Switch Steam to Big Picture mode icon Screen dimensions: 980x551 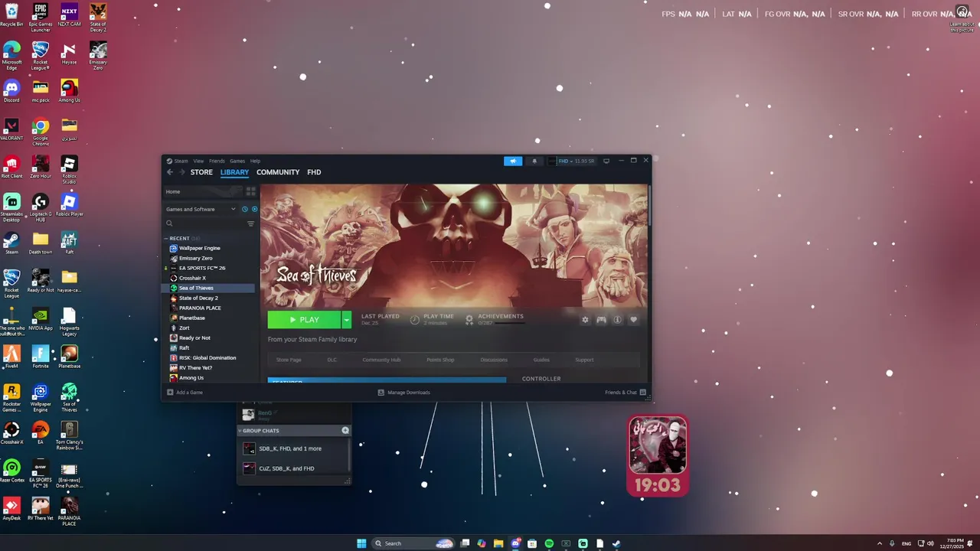606,161
